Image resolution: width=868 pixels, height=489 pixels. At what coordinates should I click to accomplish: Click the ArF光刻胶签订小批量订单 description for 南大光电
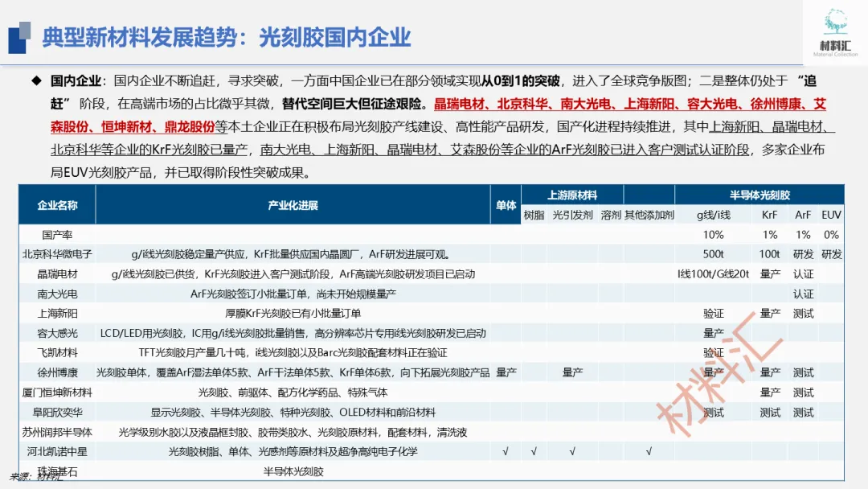[293, 294]
